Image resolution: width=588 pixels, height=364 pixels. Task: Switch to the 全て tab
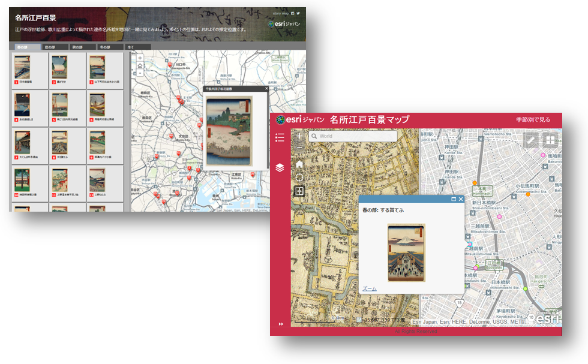point(134,47)
